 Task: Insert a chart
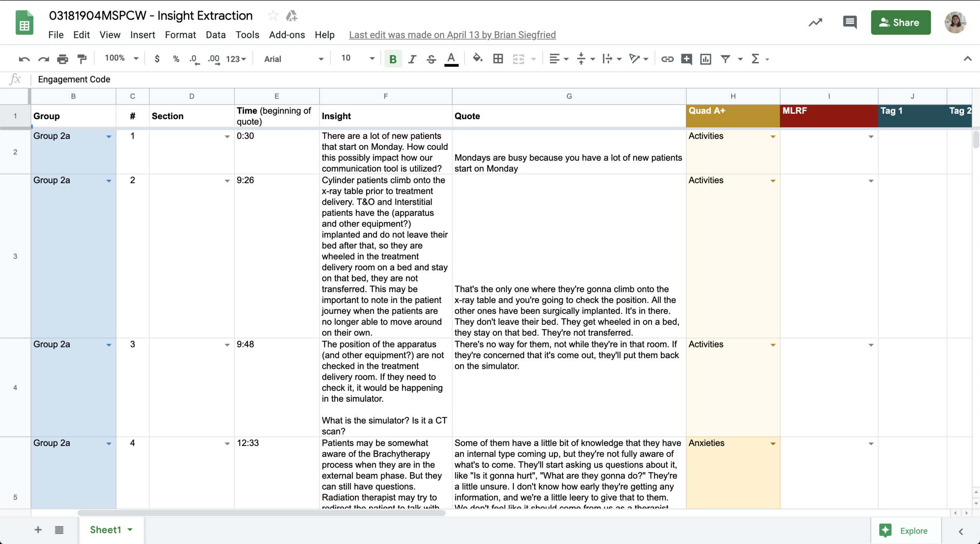706,59
